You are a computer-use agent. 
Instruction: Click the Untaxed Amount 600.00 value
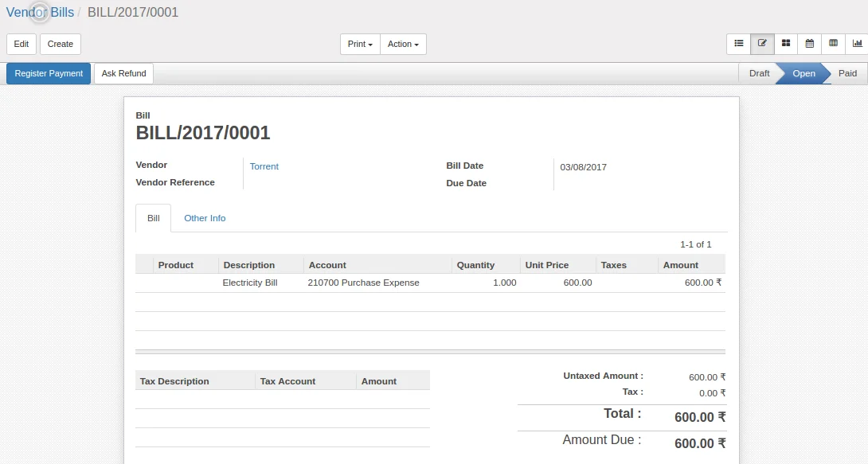tap(707, 377)
